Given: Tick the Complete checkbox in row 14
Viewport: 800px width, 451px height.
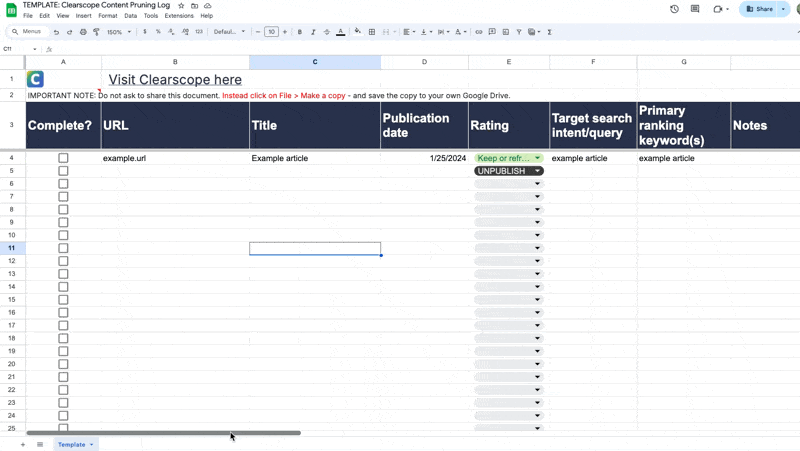Looking at the screenshot, I should [x=63, y=287].
